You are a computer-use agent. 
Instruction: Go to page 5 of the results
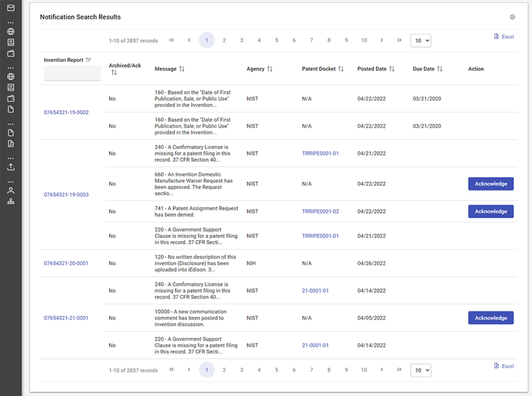(x=277, y=40)
